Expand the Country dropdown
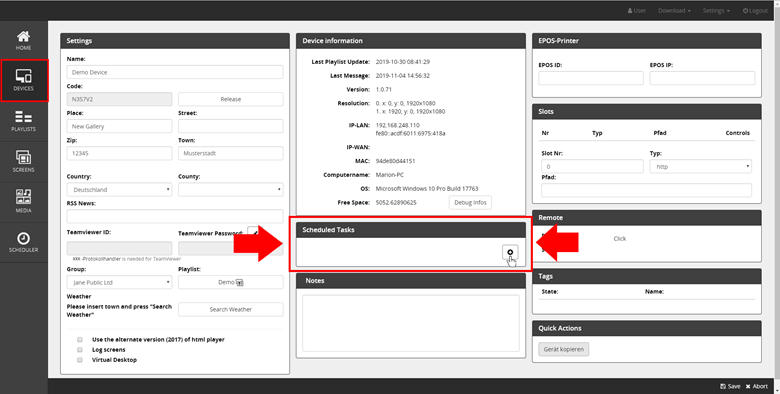780x394 pixels. 119,190
